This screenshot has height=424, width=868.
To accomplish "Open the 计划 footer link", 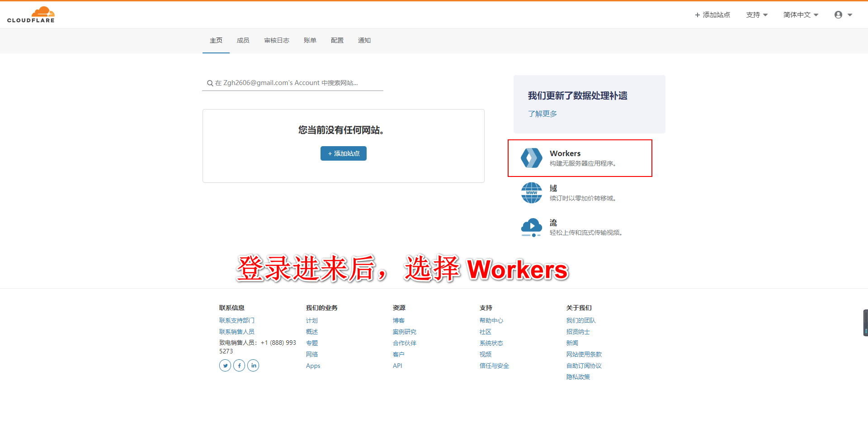I will pyautogui.click(x=312, y=320).
